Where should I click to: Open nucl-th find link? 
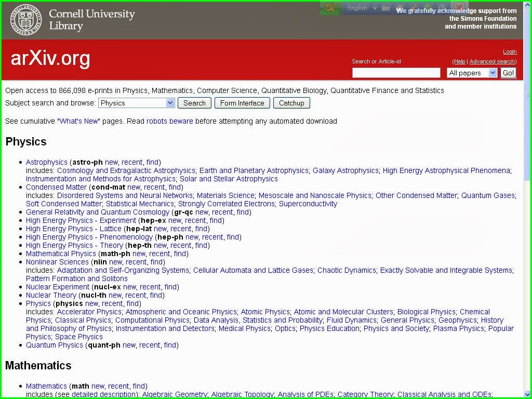[x=156, y=295]
